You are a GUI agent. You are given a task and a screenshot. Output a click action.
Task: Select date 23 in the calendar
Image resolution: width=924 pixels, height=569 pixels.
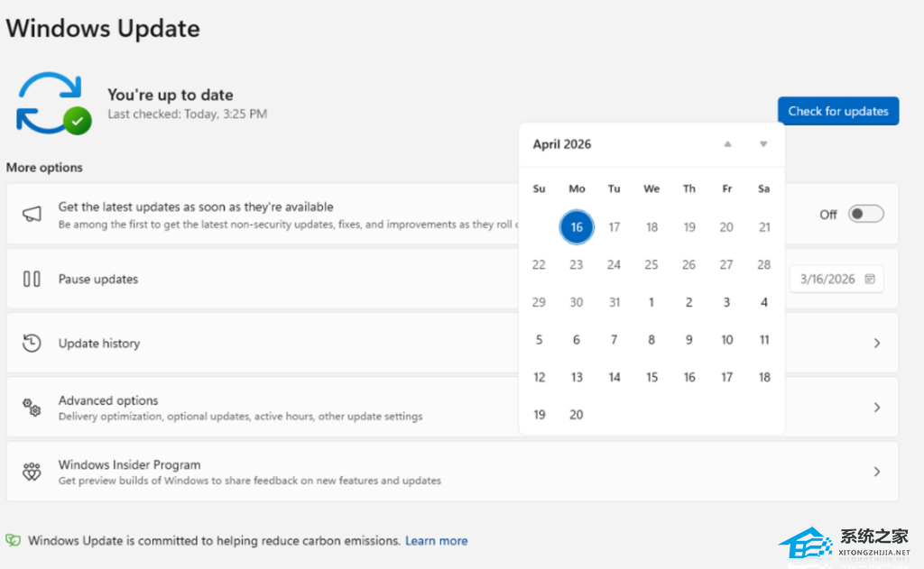[577, 264]
